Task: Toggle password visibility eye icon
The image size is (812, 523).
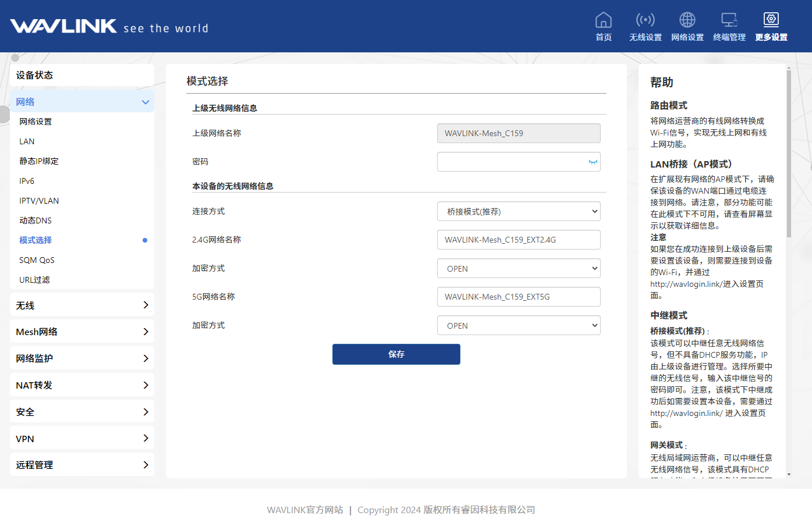Action: [593, 162]
